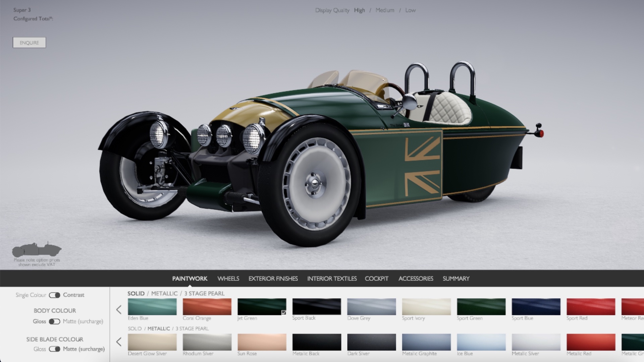Set display quality to Medium
This screenshot has width=644, height=362.
(385, 10)
